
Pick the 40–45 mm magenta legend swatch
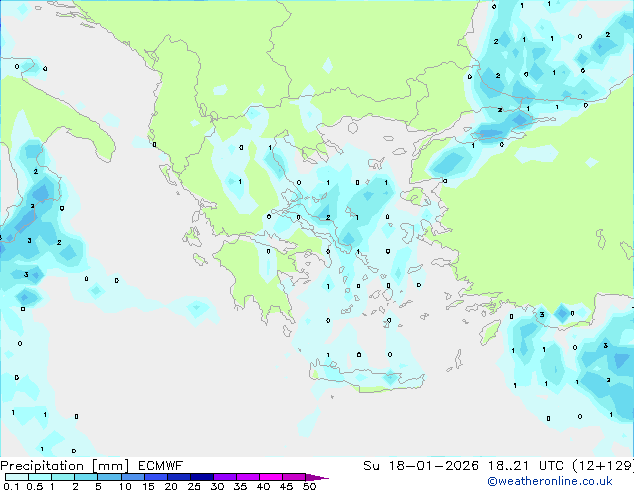pyautogui.click(x=271, y=477)
